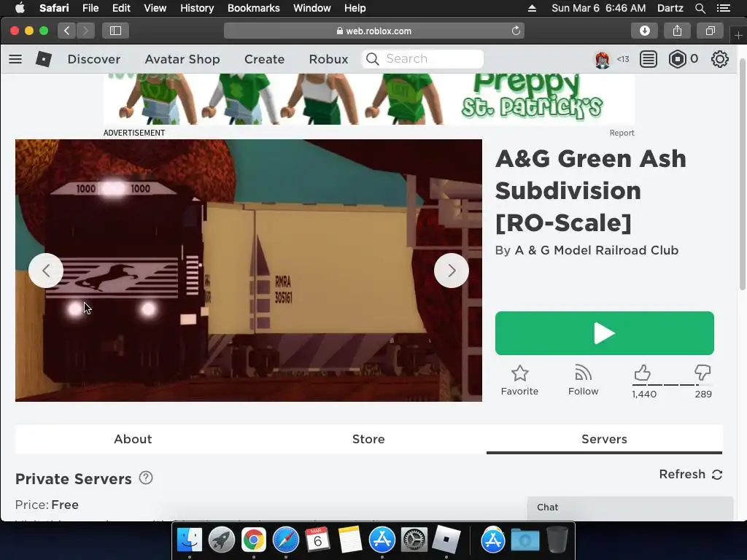The height and width of the screenshot is (560, 747).
Task: Open the Notes app in the Dock
Action: tap(350, 540)
